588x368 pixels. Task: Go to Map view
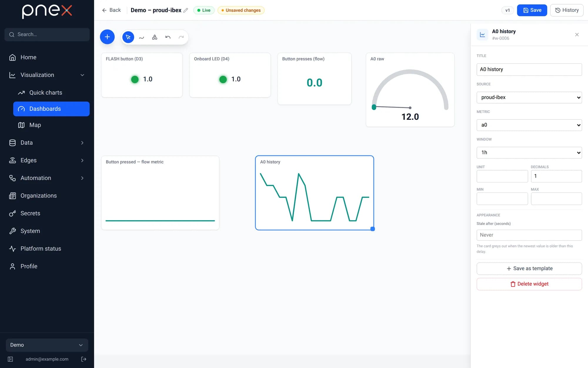(x=51, y=125)
